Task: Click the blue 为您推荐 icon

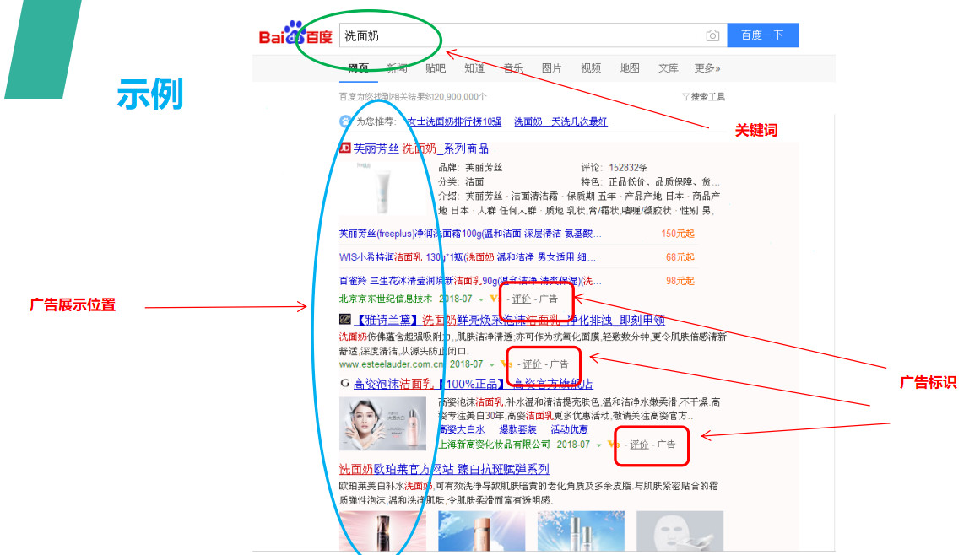Action: (x=344, y=121)
